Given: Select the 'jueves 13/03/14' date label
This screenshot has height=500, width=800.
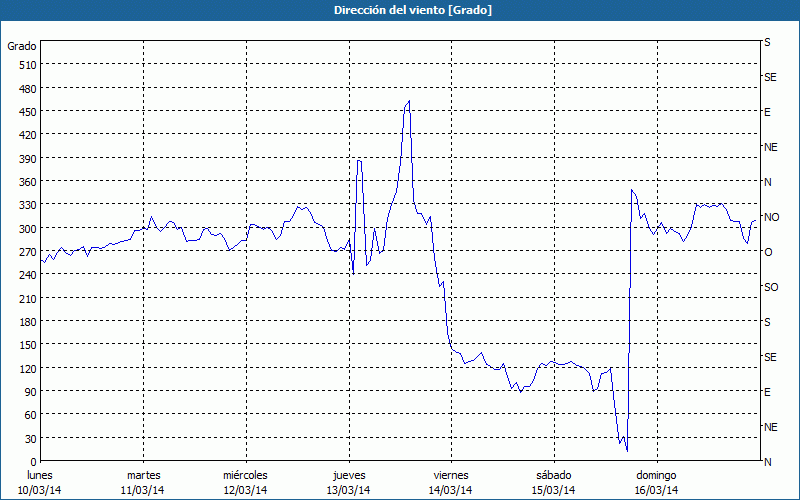Looking at the screenshot, I should click(348, 482).
